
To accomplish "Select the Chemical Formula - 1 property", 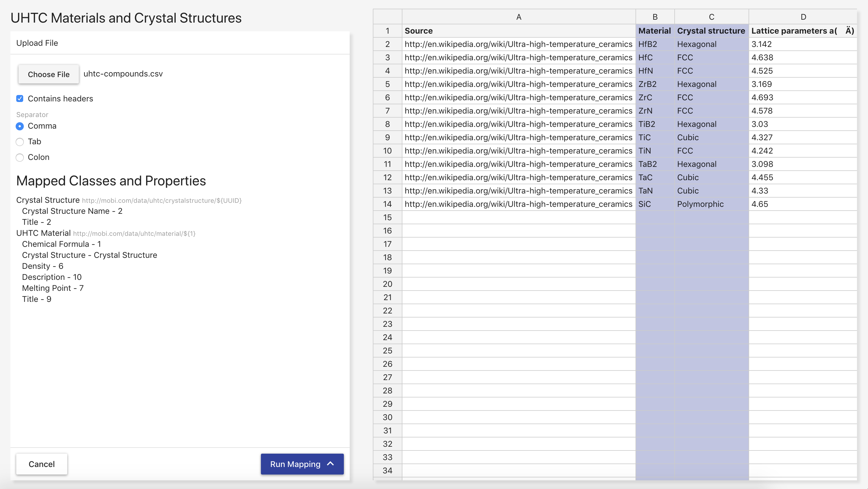I will [61, 244].
